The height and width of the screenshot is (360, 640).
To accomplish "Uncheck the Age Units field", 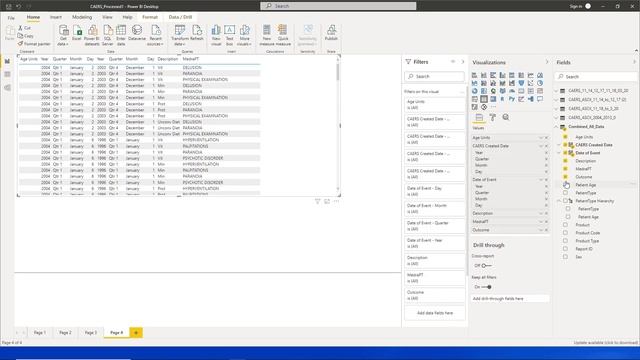I will click(565, 137).
